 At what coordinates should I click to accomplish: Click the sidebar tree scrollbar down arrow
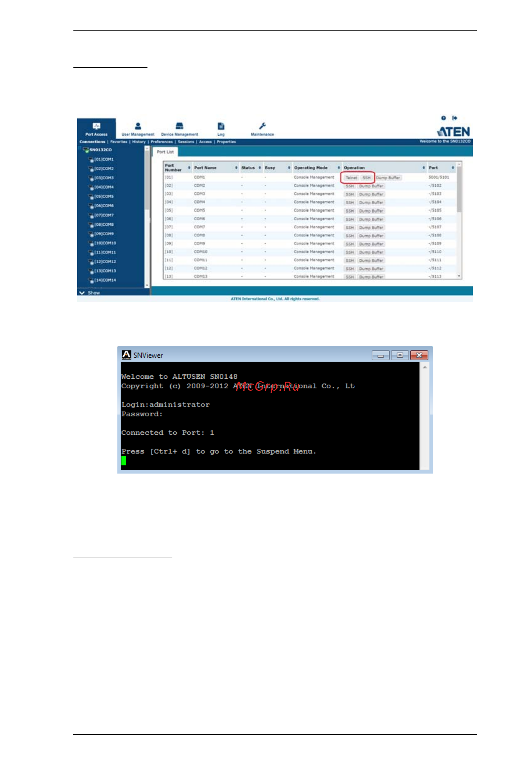click(147, 285)
